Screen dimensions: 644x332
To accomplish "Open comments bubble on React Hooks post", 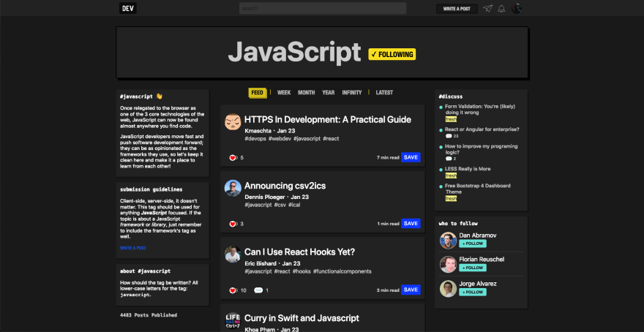I will 258,290.
